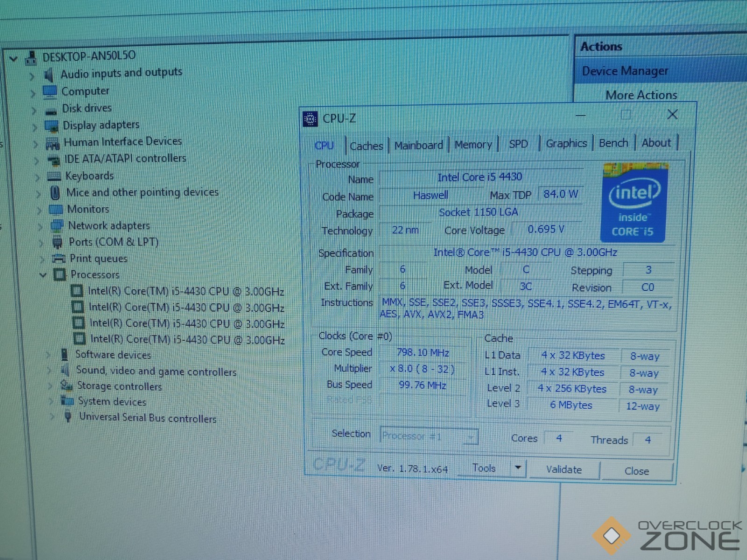Click the Tools button in CPU-Z
Image resolution: width=747 pixels, height=560 pixels.
tap(484, 468)
